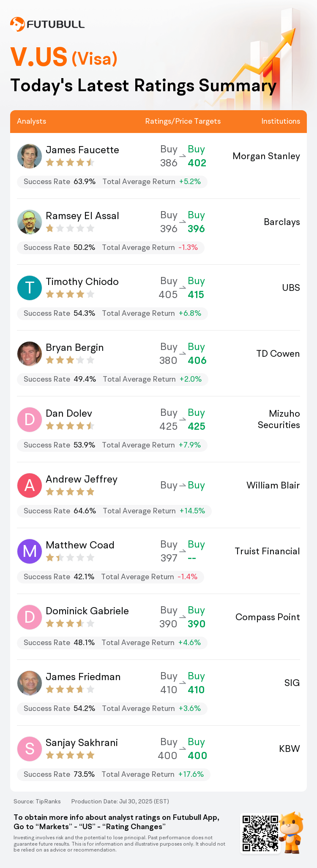This screenshot has width=317, height=868.
Task: Click the Futubull logo icon
Action: [17, 24]
